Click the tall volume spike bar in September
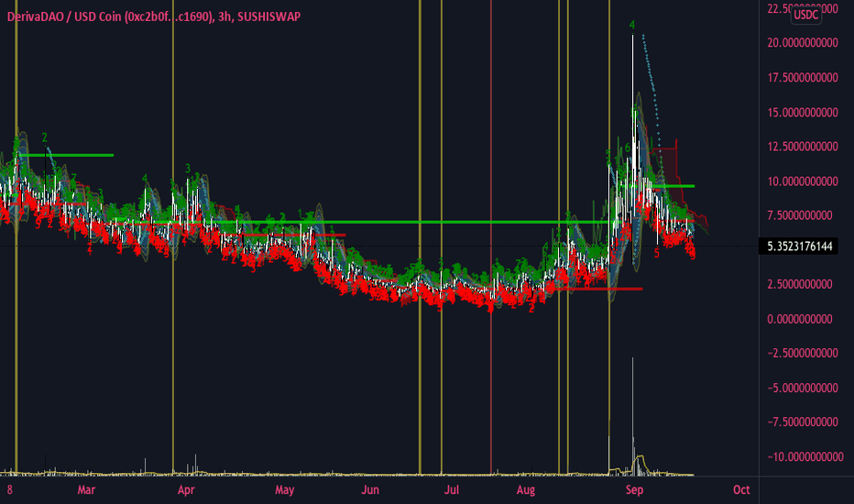 pyautogui.click(x=632, y=416)
